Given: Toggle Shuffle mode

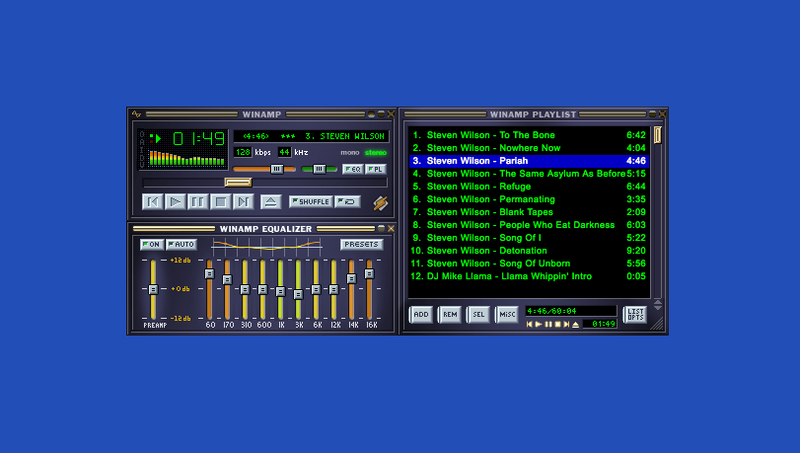Looking at the screenshot, I should 311,202.
